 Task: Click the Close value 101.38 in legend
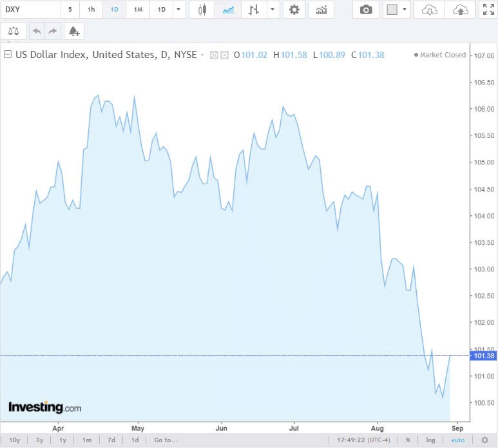tap(371, 55)
